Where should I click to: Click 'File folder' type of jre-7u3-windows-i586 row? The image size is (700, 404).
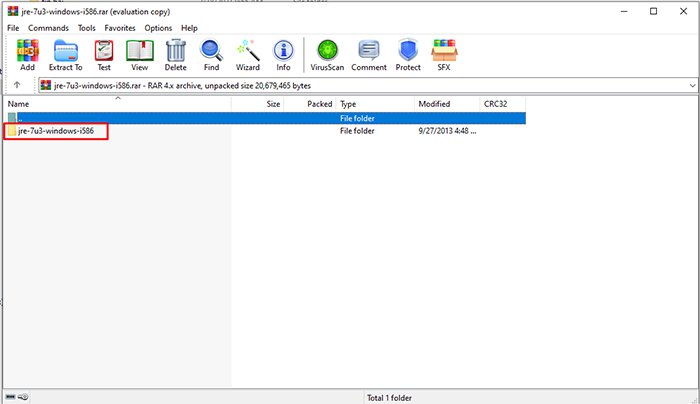[357, 131]
